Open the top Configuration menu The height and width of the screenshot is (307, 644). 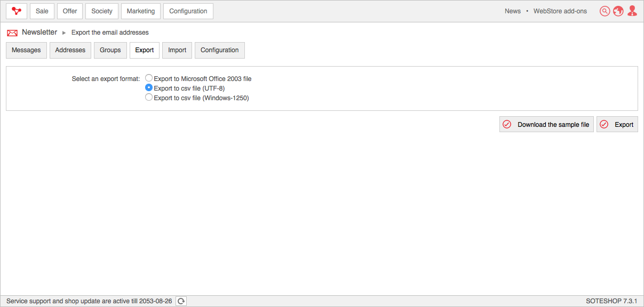(188, 11)
